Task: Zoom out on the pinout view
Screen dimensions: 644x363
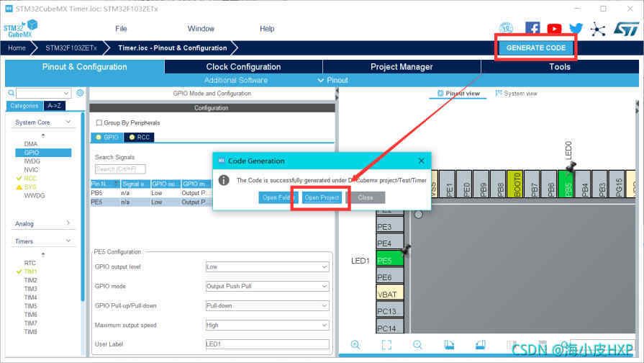Action: [x=417, y=344]
